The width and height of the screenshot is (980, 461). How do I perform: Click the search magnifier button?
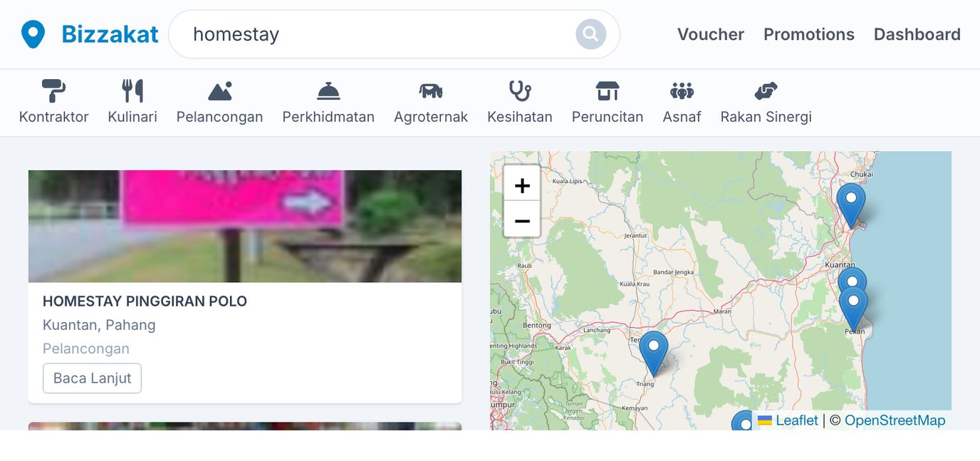click(590, 33)
